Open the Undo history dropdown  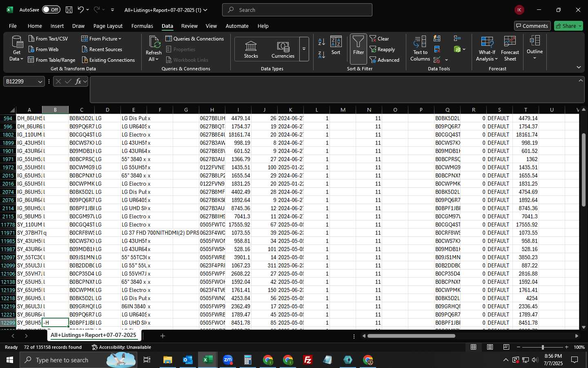(x=87, y=10)
